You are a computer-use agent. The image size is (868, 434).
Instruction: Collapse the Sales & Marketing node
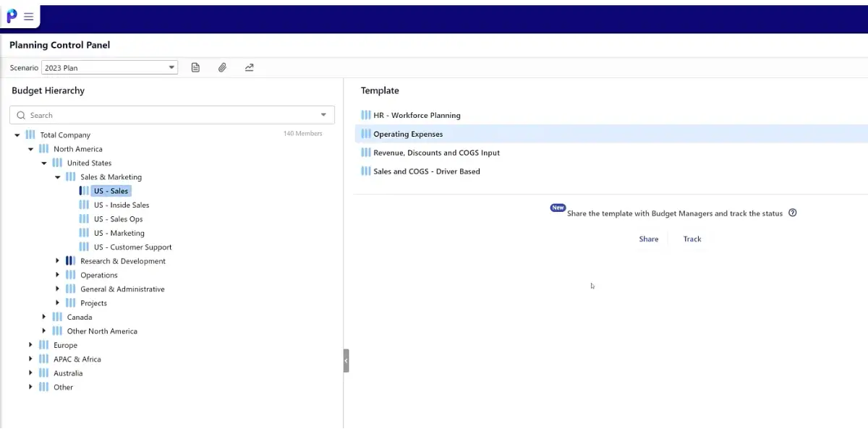tap(58, 177)
